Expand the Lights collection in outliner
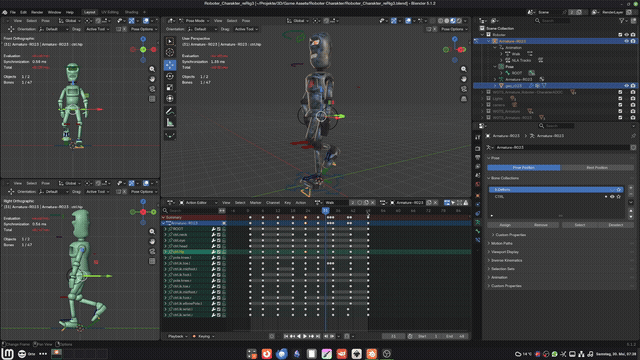This screenshot has height=360, width=640. [x=482, y=98]
